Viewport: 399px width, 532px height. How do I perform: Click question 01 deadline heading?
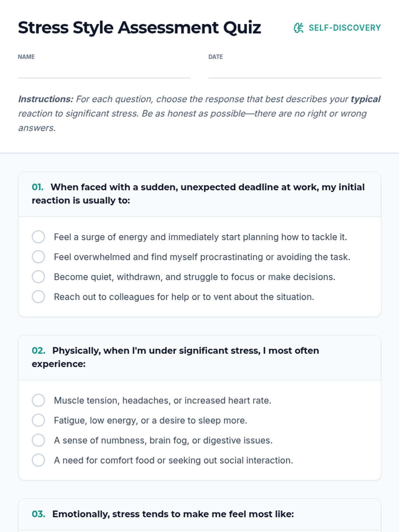[x=198, y=194]
